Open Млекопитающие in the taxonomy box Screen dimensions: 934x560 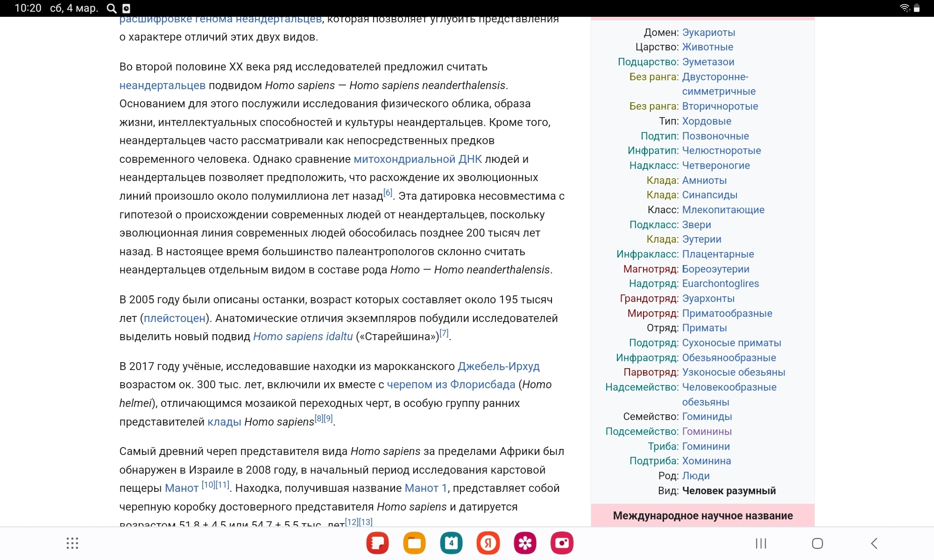pos(723,210)
